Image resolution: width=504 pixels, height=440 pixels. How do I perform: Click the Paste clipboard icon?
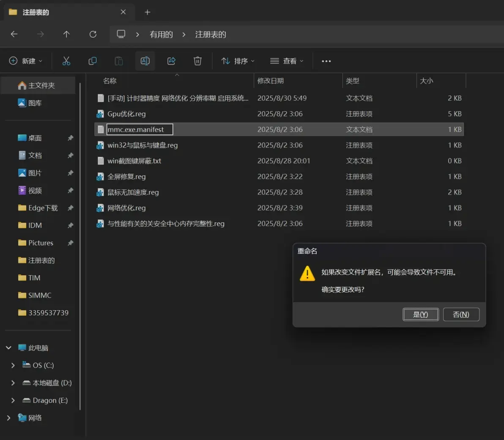(x=119, y=61)
